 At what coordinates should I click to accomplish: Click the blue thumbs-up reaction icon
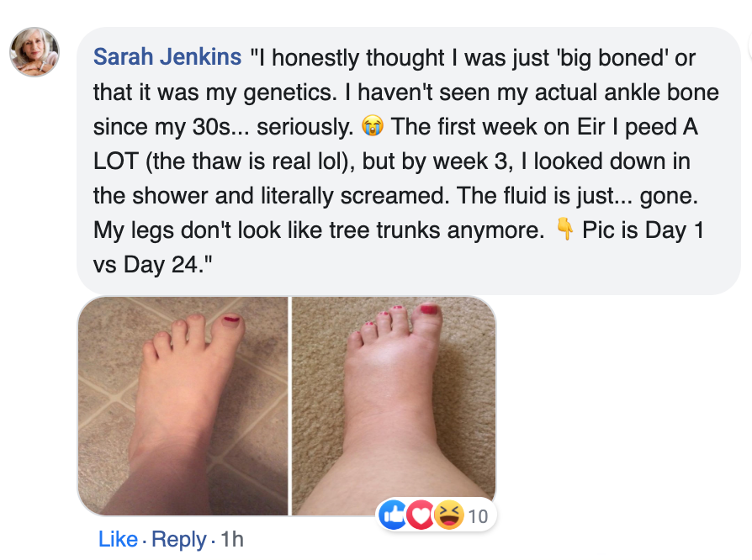coord(394,515)
